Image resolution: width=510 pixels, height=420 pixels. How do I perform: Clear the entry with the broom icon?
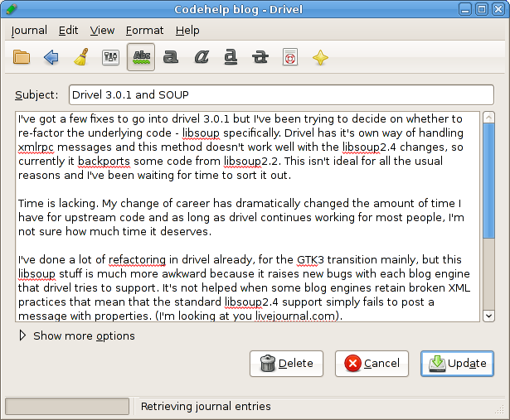pos(81,57)
